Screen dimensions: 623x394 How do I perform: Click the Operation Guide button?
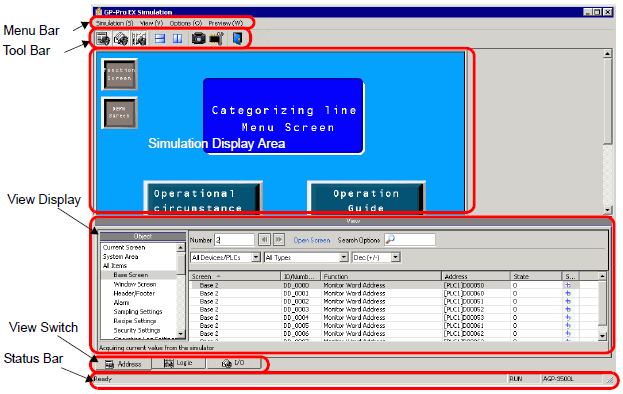click(366, 198)
